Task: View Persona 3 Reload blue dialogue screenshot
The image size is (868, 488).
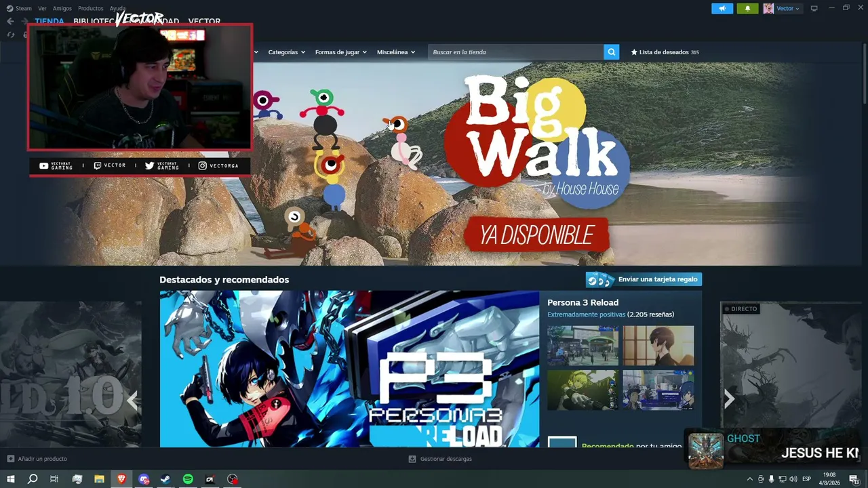Action: [x=658, y=390]
